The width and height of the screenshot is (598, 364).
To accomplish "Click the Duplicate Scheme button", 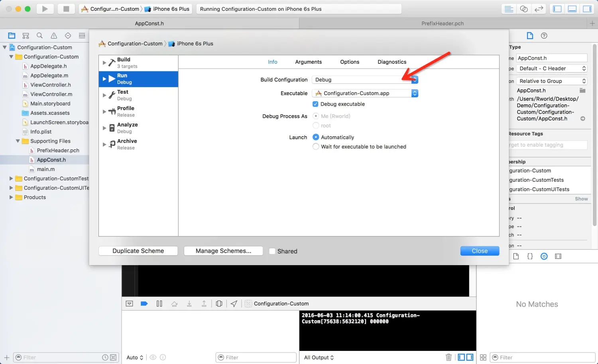I will tap(138, 251).
